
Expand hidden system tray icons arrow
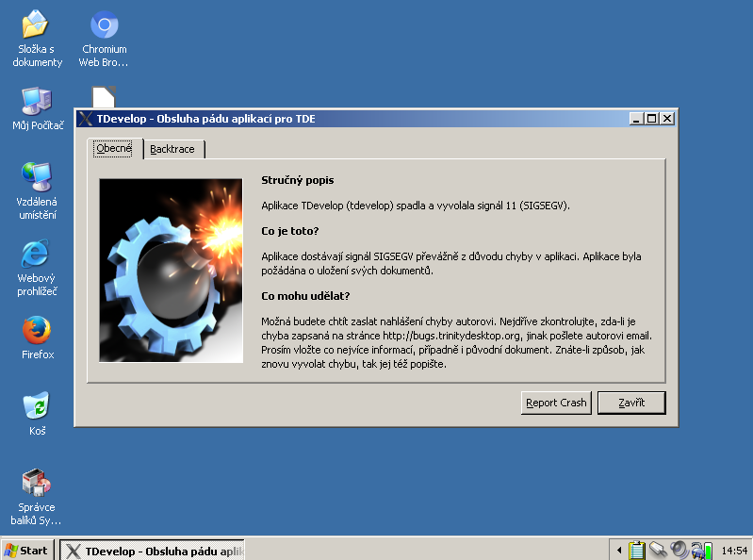pos(619,551)
